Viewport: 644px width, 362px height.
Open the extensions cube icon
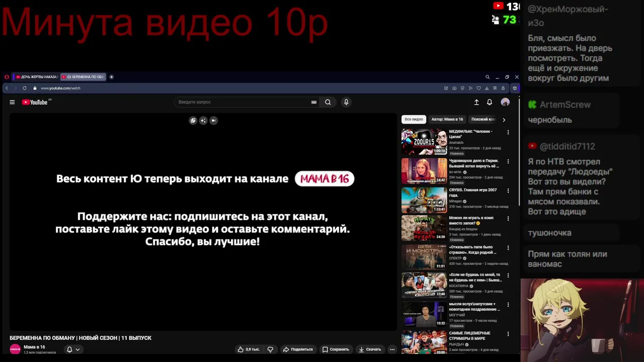514,88
